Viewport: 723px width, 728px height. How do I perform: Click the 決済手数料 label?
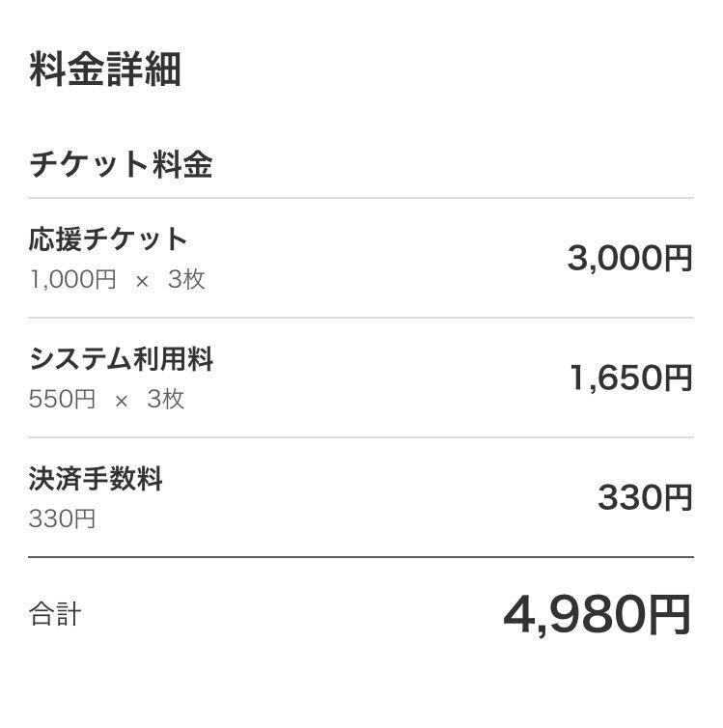click(96, 479)
